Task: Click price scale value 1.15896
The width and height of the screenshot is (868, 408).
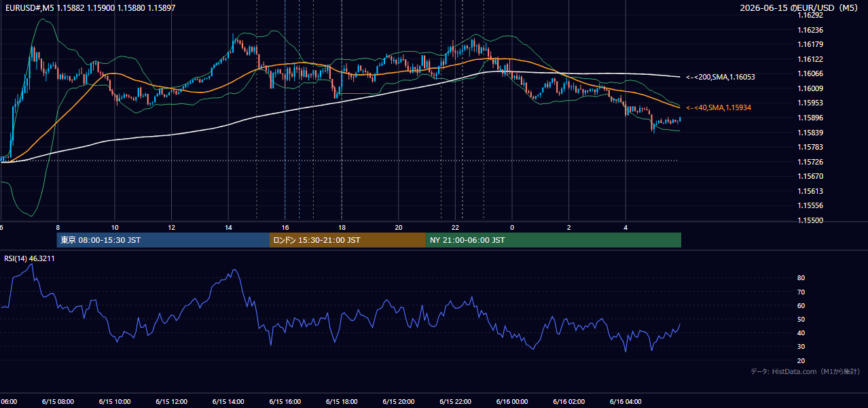Action: (x=810, y=118)
